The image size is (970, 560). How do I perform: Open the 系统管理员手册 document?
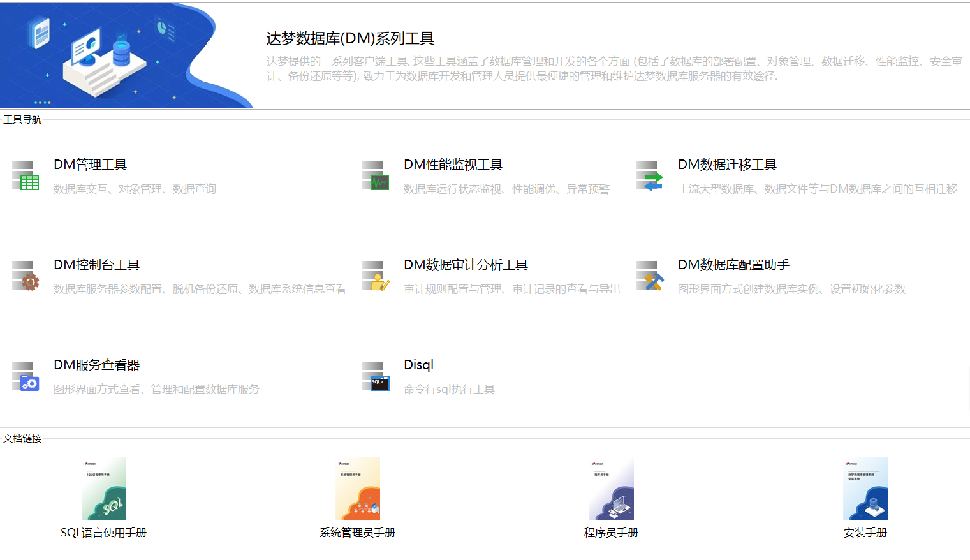point(356,533)
